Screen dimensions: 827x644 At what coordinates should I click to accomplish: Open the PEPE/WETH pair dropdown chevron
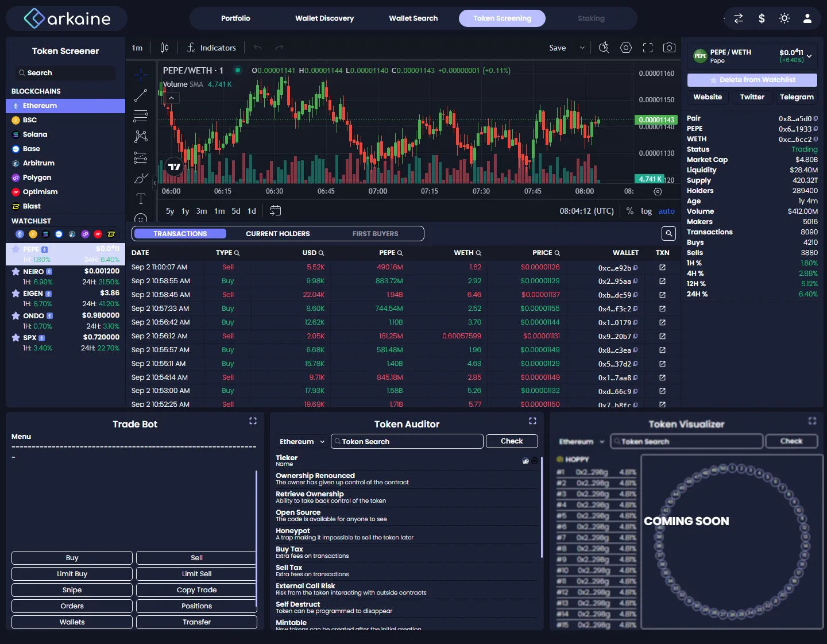[809, 56]
